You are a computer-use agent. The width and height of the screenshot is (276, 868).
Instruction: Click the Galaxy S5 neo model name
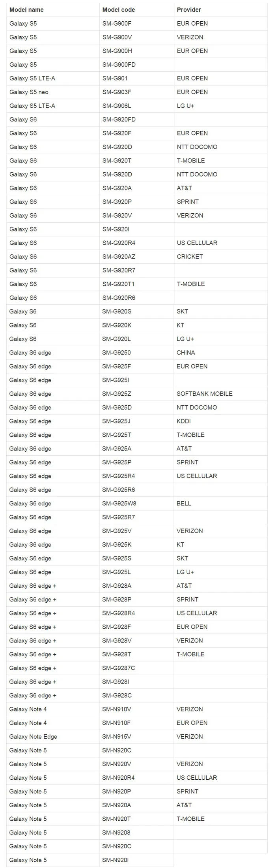click(x=29, y=92)
